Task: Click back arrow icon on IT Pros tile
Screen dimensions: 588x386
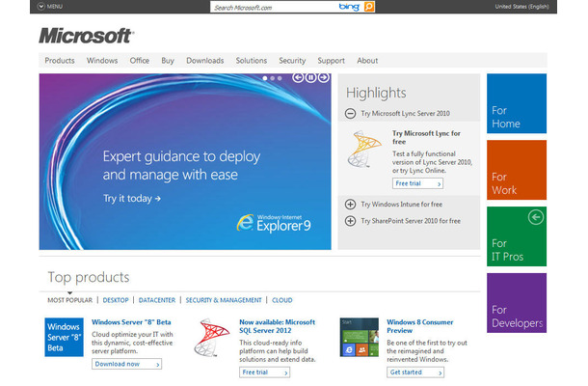Action: tap(536, 217)
